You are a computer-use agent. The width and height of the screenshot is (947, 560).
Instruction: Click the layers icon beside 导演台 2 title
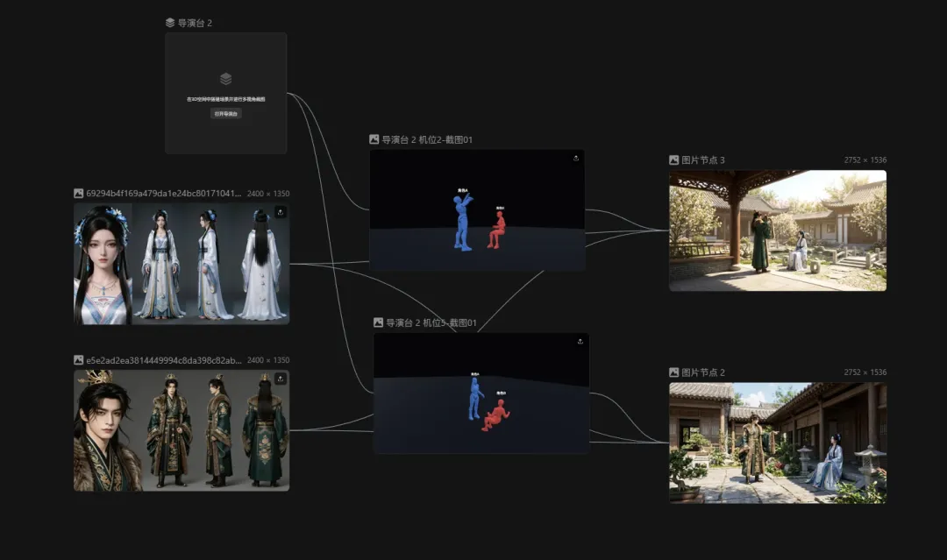coord(170,23)
